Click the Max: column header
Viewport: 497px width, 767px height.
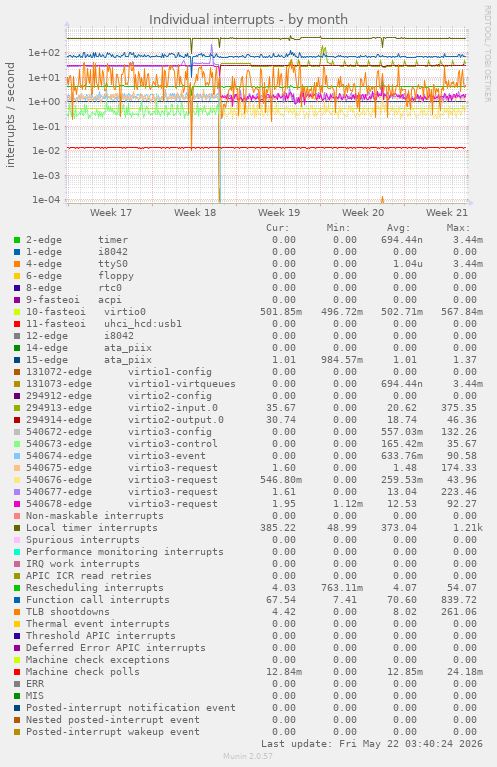458,228
